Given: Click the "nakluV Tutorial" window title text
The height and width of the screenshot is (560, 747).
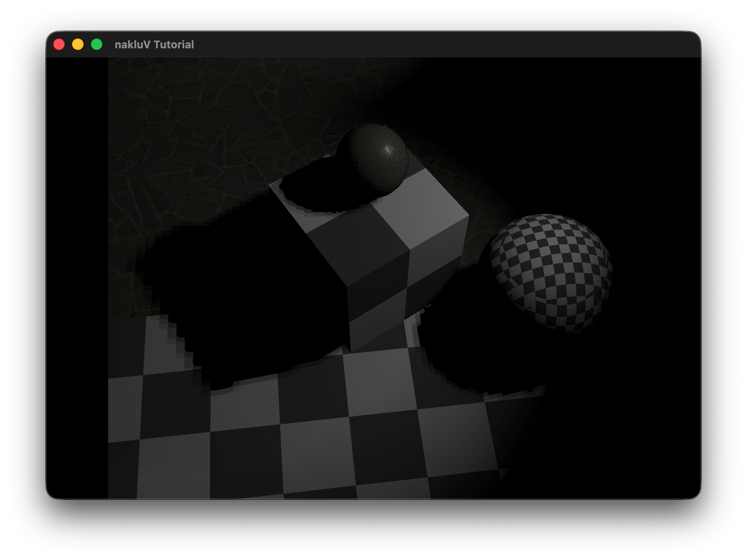Looking at the screenshot, I should 154,44.
